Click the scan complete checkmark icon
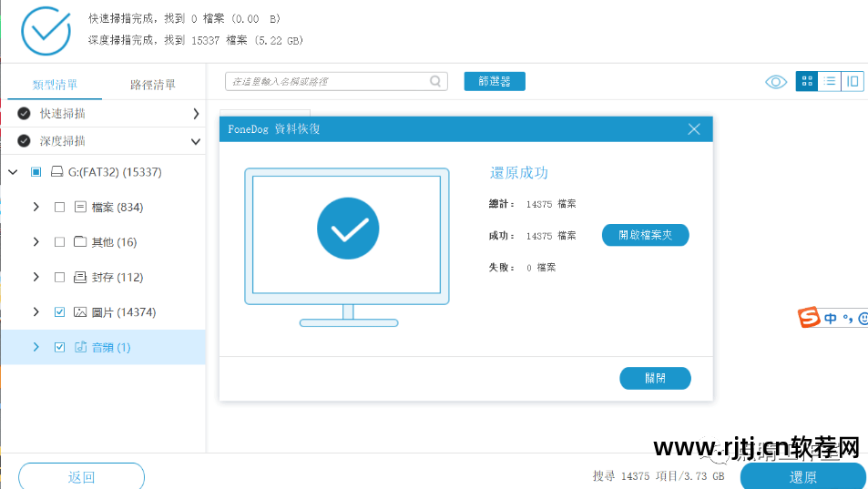Viewport: 868px width, 489px height. (x=46, y=31)
